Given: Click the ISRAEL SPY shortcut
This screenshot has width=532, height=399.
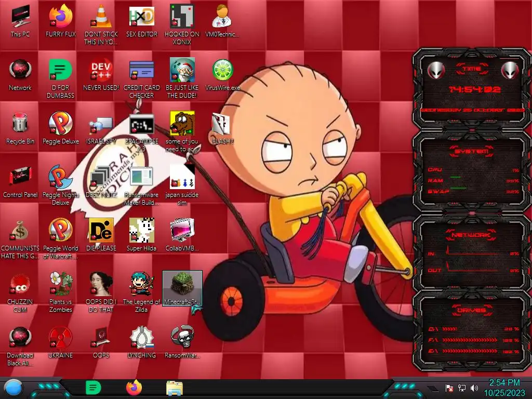Looking at the screenshot, I should coord(101,130).
